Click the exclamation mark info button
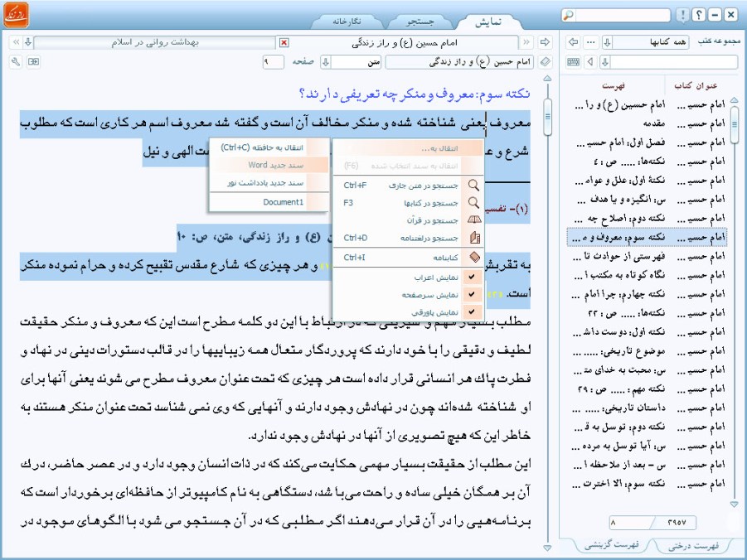The width and height of the screenshot is (747, 560). (x=682, y=15)
